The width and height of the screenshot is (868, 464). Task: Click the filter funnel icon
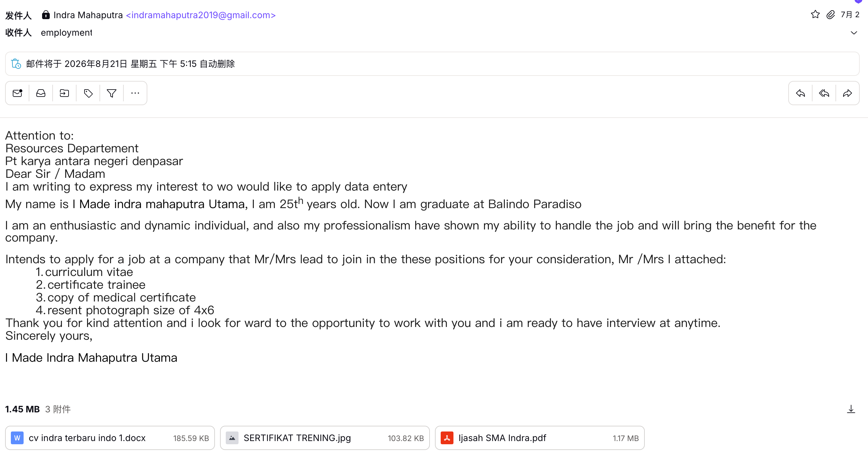(x=112, y=93)
